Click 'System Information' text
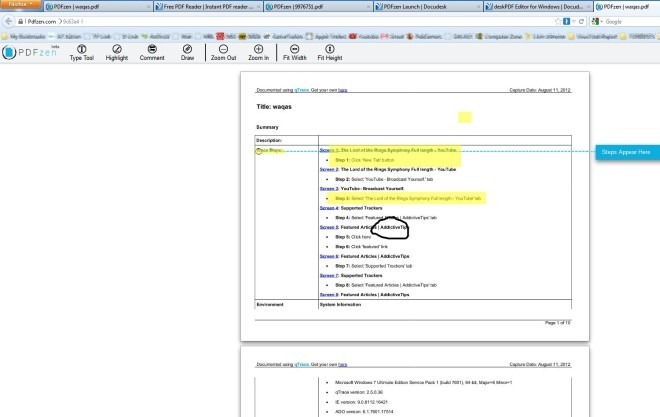This screenshot has width=660, height=417. click(340, 305)
